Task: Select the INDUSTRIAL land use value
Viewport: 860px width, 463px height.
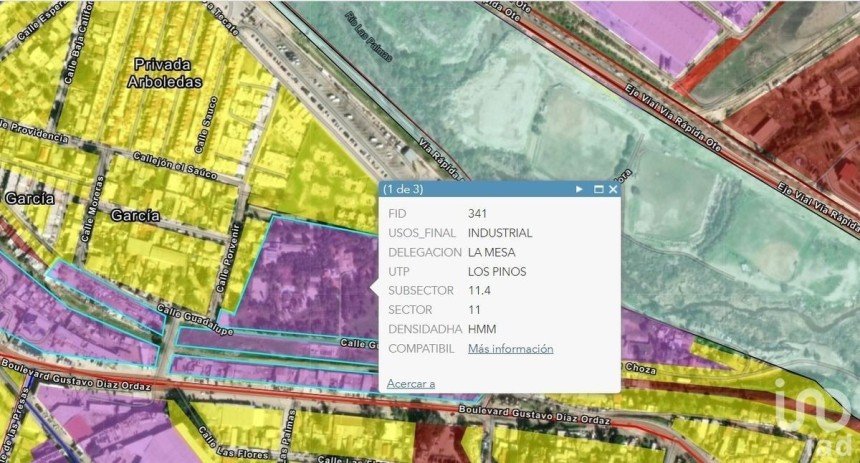Action: coord(500,233)
